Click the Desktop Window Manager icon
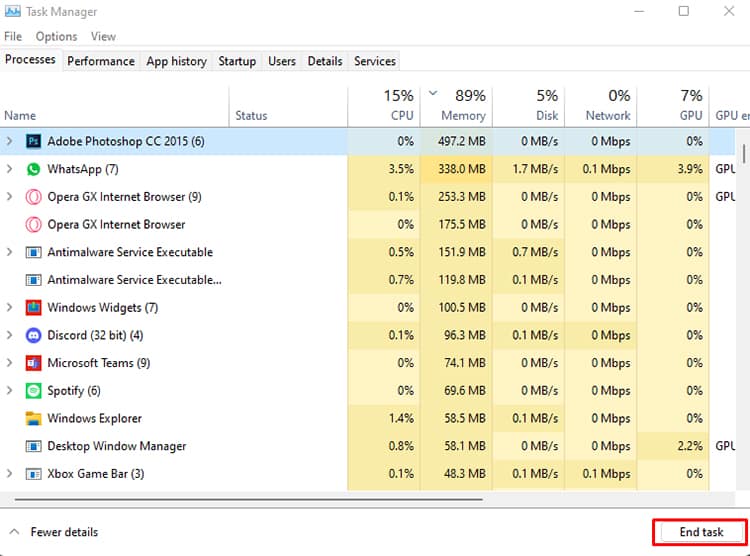This screenshot has height=556, width=750. [33, 446]
